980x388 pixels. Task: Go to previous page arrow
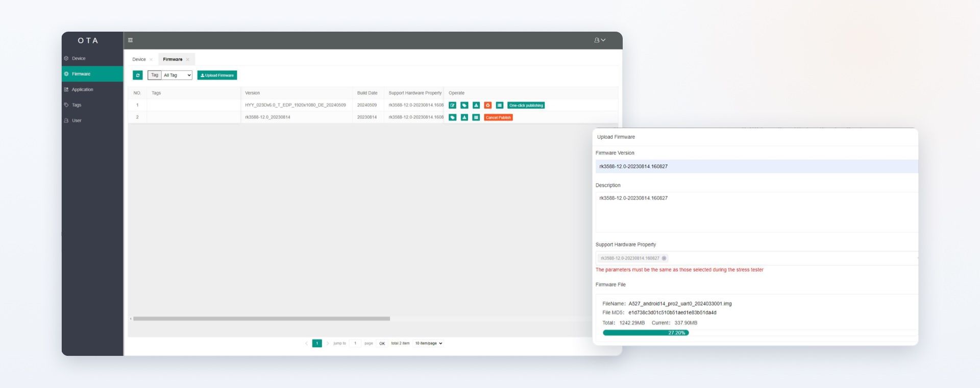click(306, 343)
